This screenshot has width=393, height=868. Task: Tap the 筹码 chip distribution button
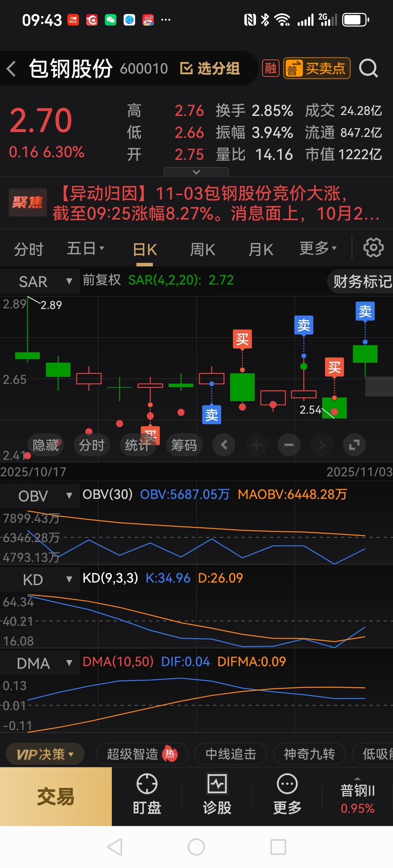[x=184, y=445]
